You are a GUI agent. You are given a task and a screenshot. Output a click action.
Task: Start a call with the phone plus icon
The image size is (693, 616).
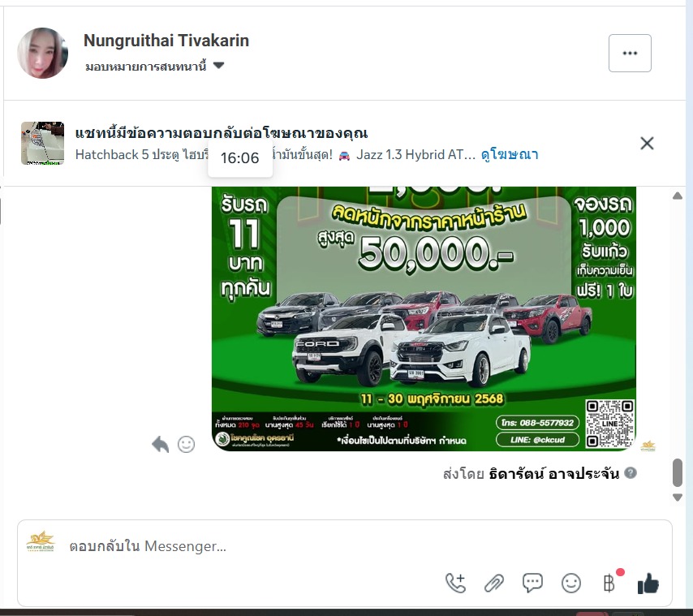456,583
